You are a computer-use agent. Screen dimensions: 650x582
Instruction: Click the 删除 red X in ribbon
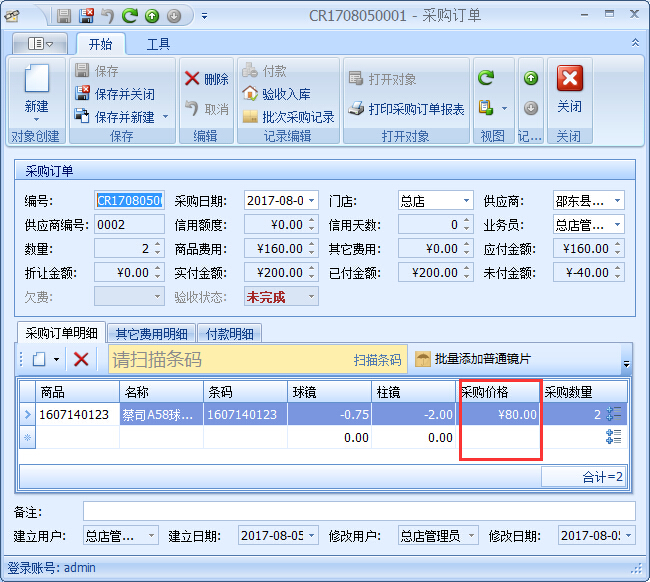point(206,79)
